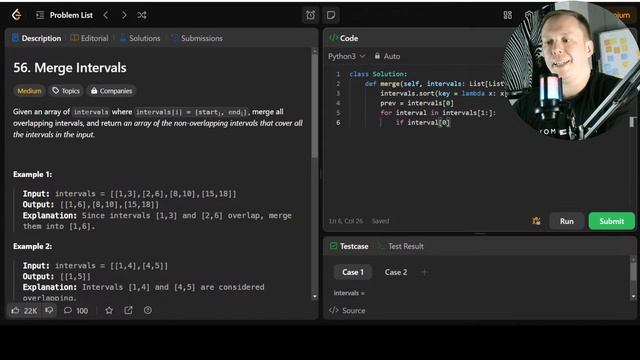The image size is (640, 360).
Task: Switch to the Description tab
Action: click(37, 38)
